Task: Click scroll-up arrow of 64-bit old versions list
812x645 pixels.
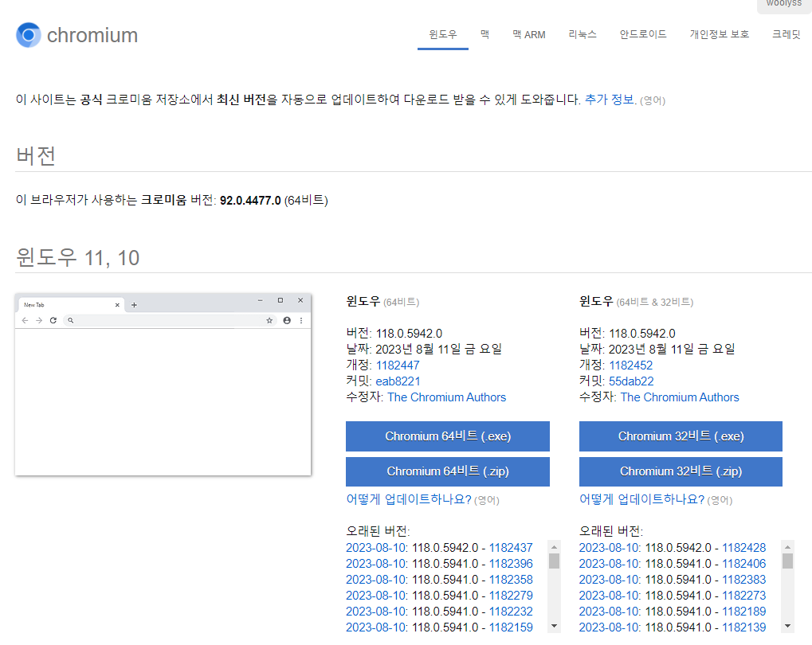Action: click(554, 547)
